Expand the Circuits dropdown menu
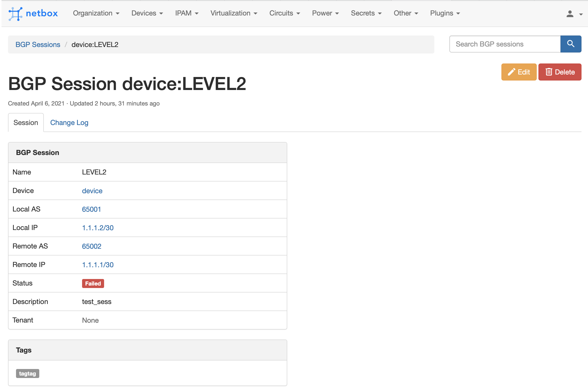This screenshot has height=389, width=588. 284,13
